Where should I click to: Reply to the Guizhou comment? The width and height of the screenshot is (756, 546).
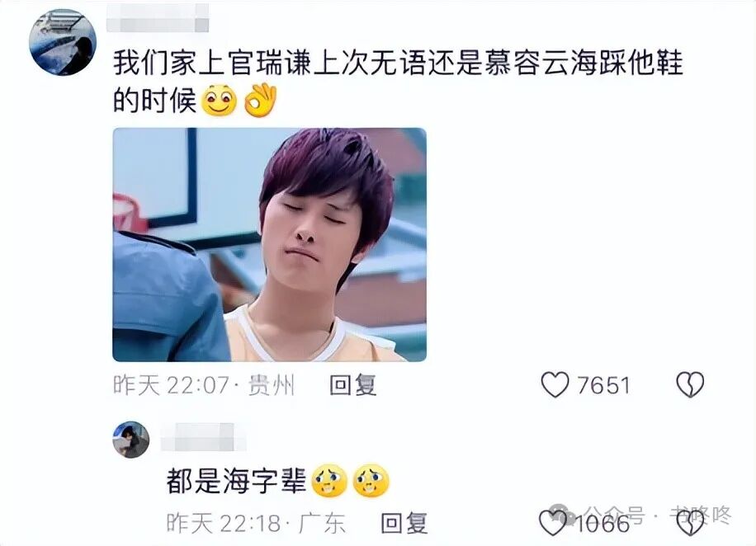tap(352, 385)
